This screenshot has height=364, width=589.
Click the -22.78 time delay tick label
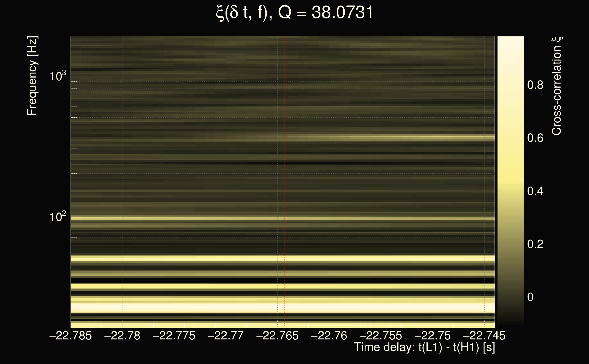tap(122, 336)
